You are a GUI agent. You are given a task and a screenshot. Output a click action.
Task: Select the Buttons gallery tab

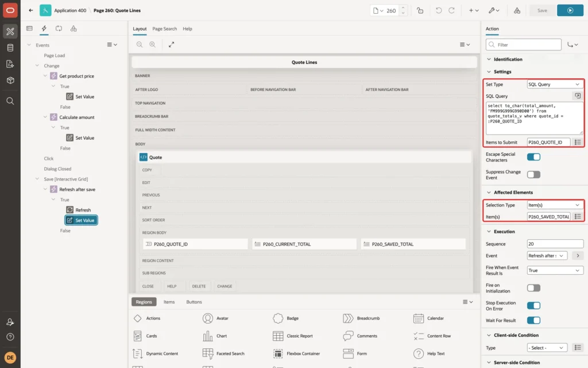pyautogui.click(x=194, y=302)
